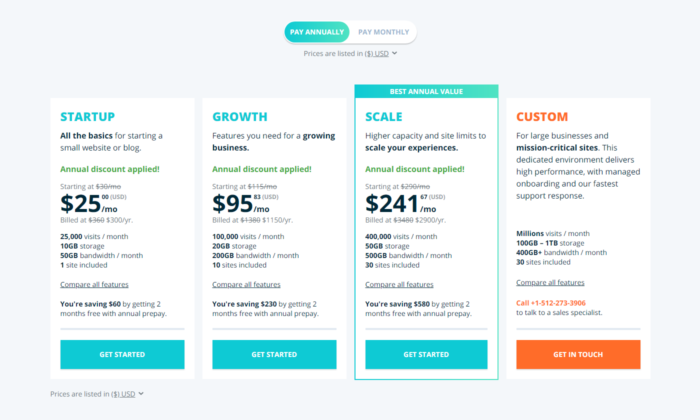Click the chevron next to top USD label
This screenshot has height=420, width=700.
tap(395, 53)
